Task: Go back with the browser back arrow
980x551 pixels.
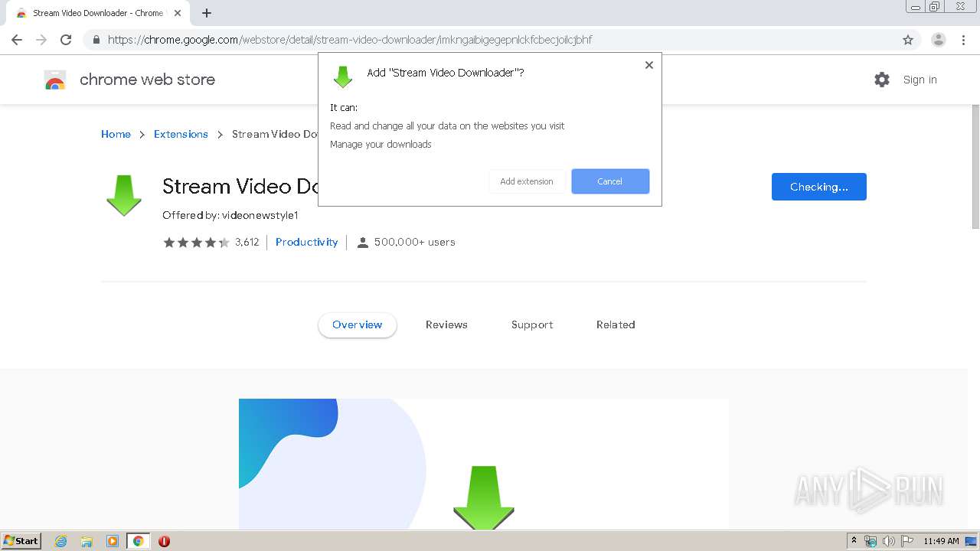Action: [x=17, y=40]
